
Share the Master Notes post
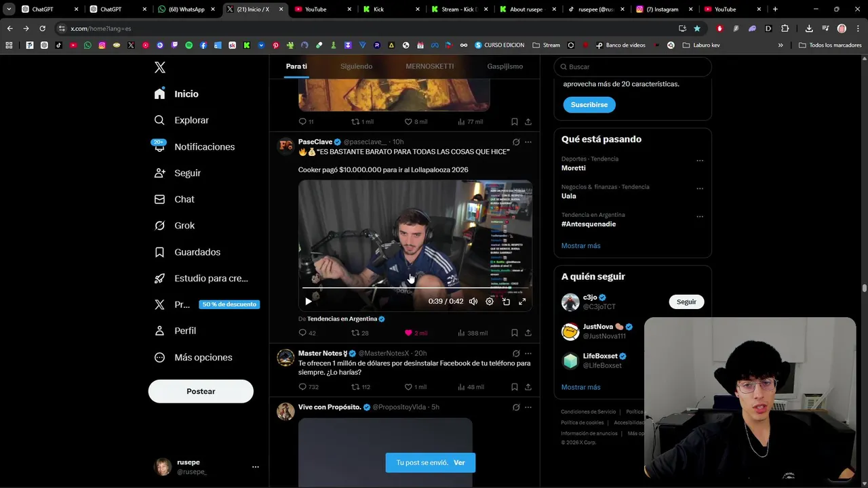click(528, 387)
